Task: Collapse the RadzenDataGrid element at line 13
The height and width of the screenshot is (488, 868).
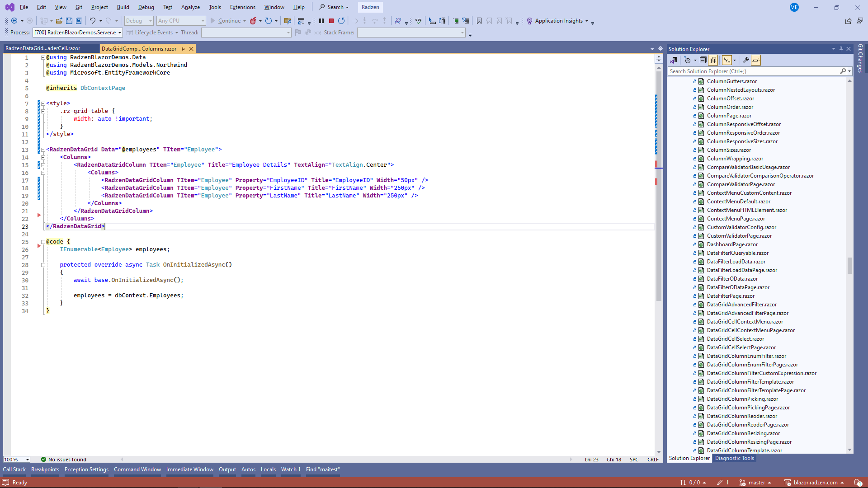Action: point(43,150)
